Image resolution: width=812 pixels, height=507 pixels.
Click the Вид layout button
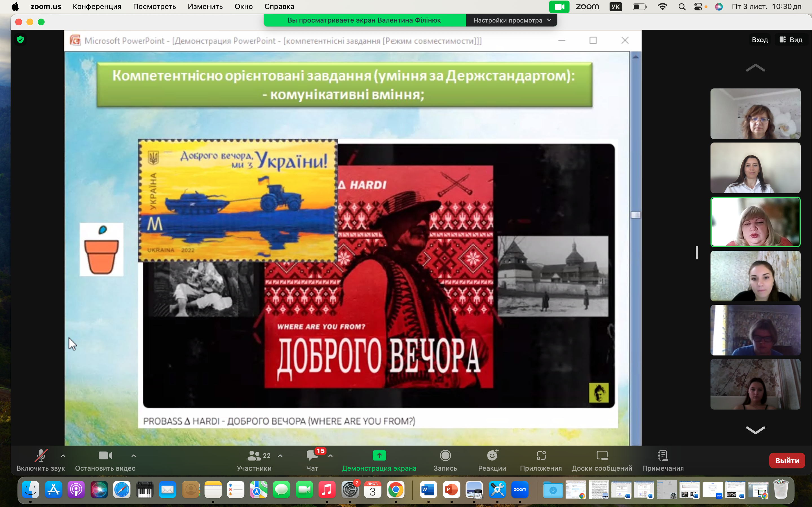(x=791, y=39)
